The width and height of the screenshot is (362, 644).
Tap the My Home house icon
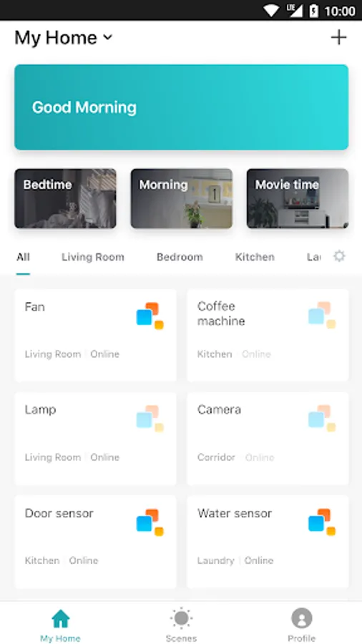pyautogui.click(x=60, y=618)
